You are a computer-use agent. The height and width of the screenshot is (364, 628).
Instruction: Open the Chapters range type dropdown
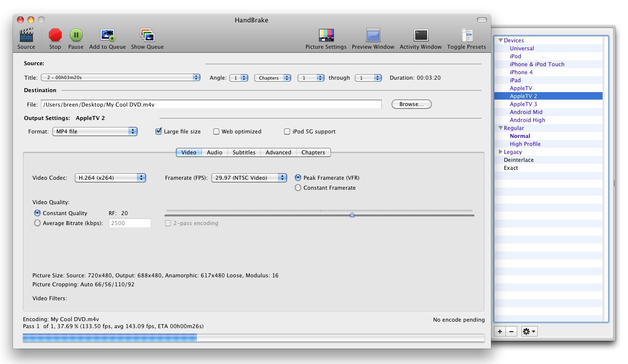point(273,78)
